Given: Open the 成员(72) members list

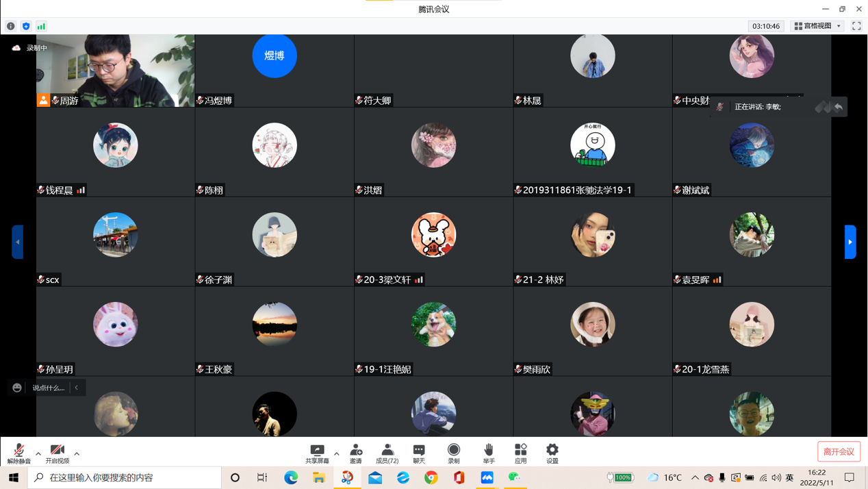Looking at the screenshot, I should [x=387, y=453].
